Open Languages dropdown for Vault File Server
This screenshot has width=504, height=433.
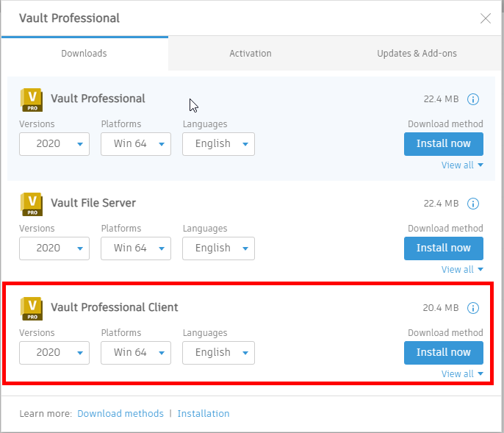219,248
